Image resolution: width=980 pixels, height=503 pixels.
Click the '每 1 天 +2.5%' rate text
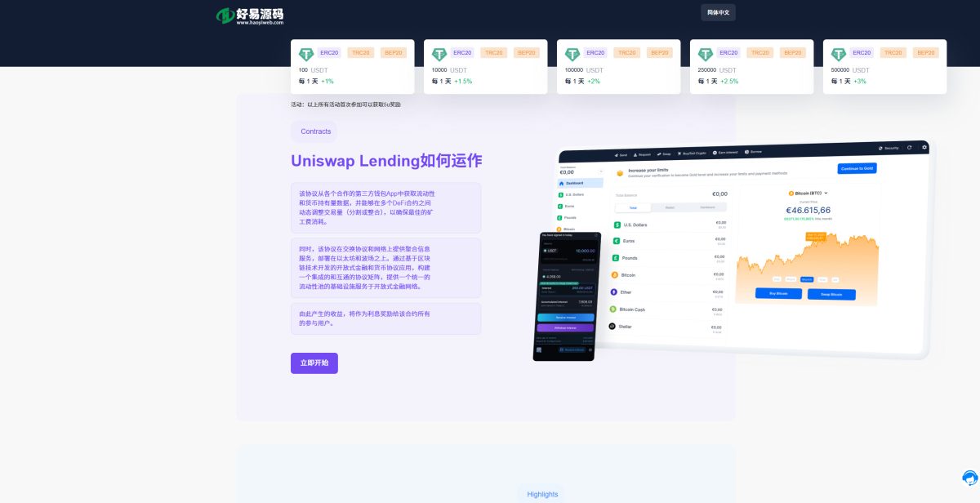pyautogui.click(x=718, y=82)
